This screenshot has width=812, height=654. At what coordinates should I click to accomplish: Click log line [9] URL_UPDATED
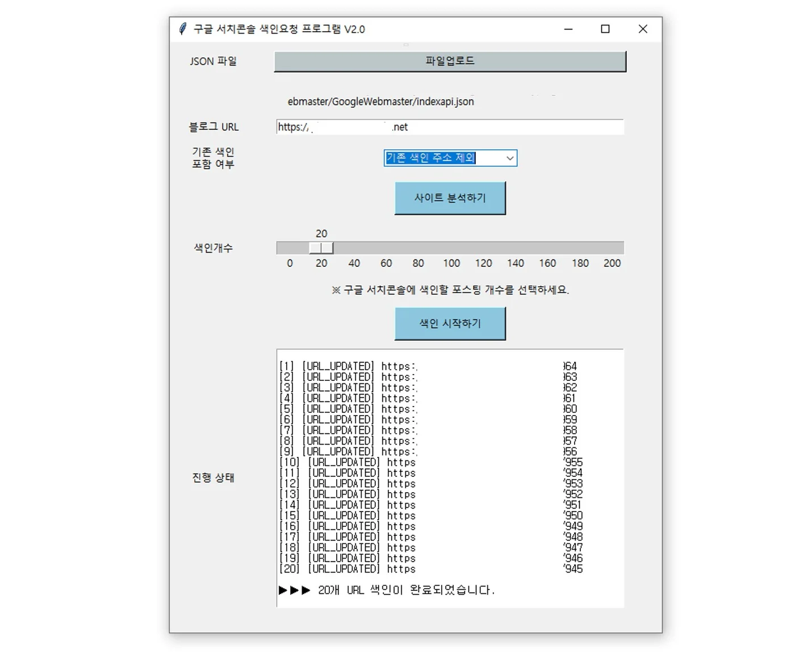pos(428,452)
